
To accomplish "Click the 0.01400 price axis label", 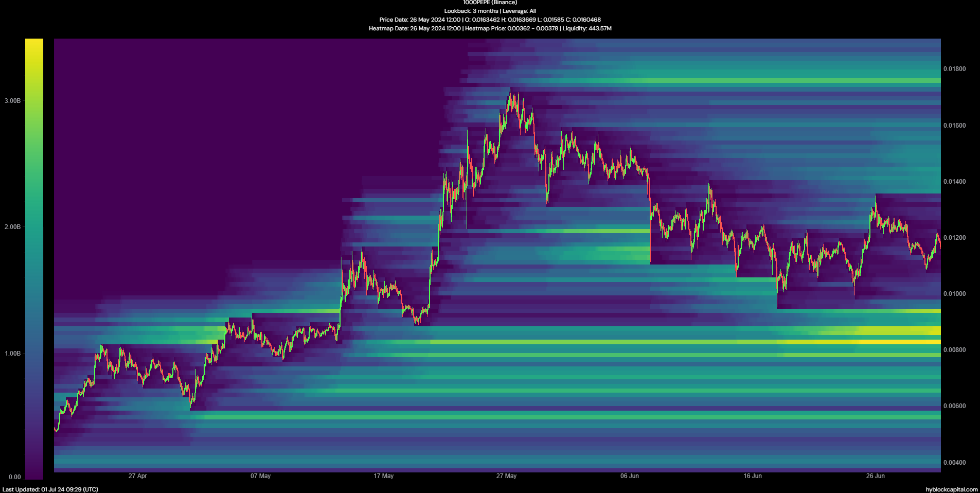I will (954, 182).
